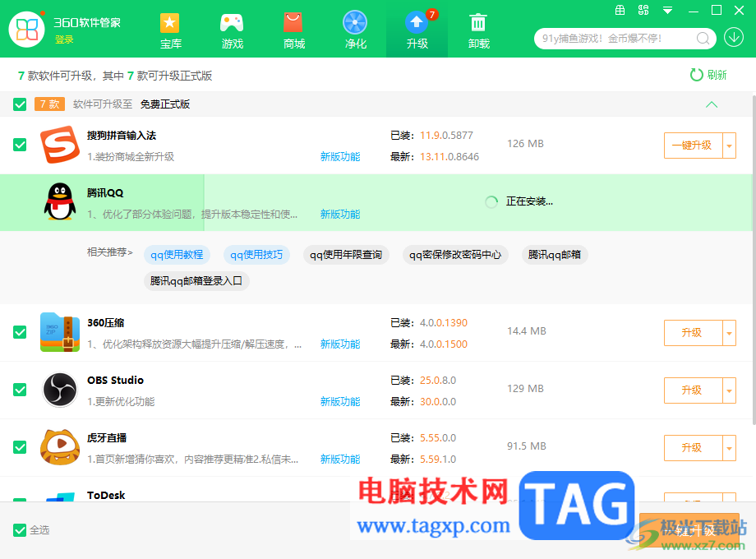
Task: Open the 宝库 star icon tab
Action: pyautogui.click(x=170, y=30)
